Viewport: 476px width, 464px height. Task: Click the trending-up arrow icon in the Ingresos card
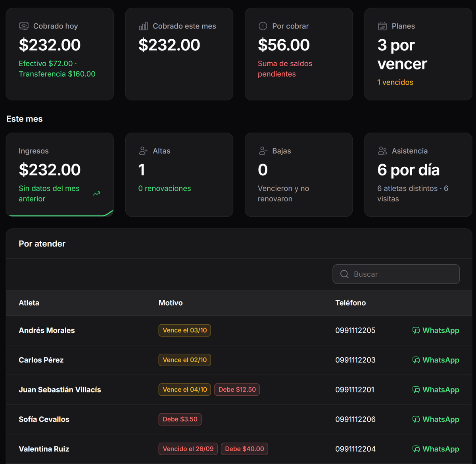pos(97,194)
